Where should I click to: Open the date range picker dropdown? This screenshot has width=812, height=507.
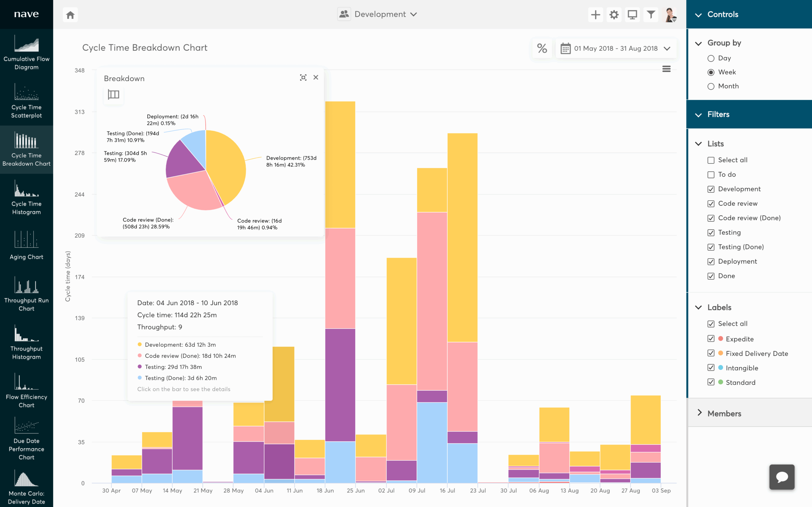pyautogui.click(x=616, y=48)
